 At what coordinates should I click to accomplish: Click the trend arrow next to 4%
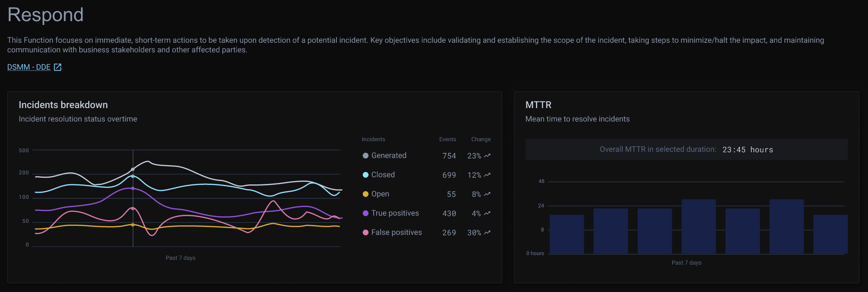pyautogui.click(x=488, y=213)
